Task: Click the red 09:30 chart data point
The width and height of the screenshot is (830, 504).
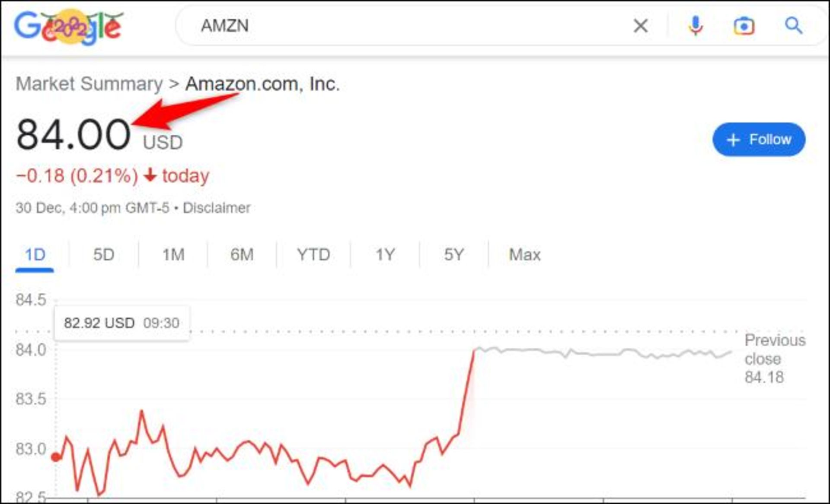Action: tap(56, 457)
